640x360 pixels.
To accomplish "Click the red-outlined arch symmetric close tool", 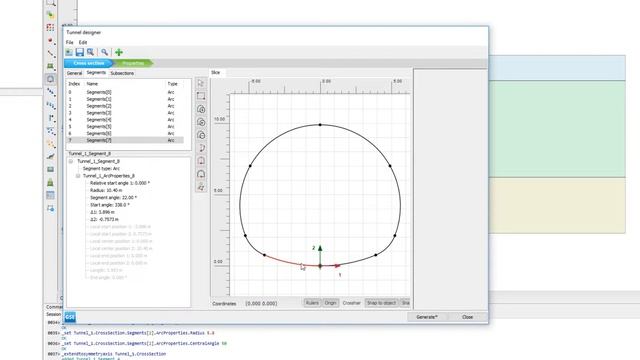I will [x=201, y=161].
